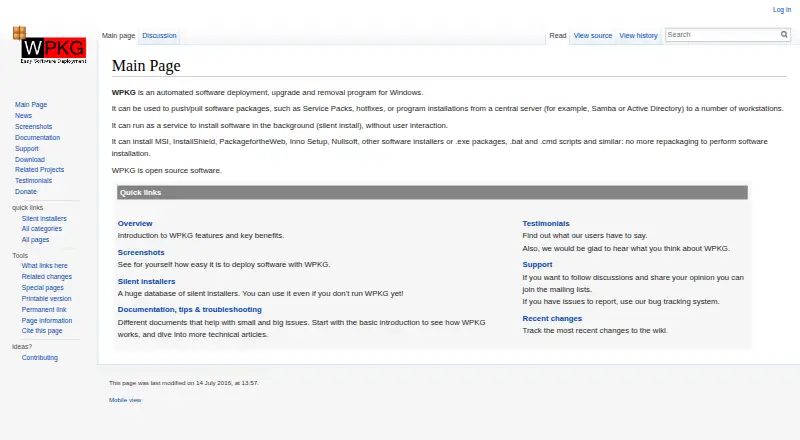Open Overview quick link heading
This screenshot has width=800, height=440.
135,224
